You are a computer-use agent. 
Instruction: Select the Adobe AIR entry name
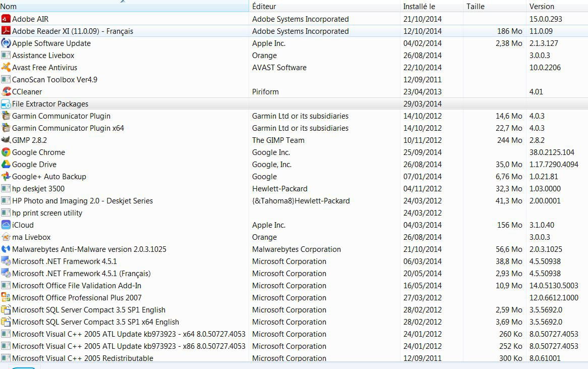click(30, 19)
